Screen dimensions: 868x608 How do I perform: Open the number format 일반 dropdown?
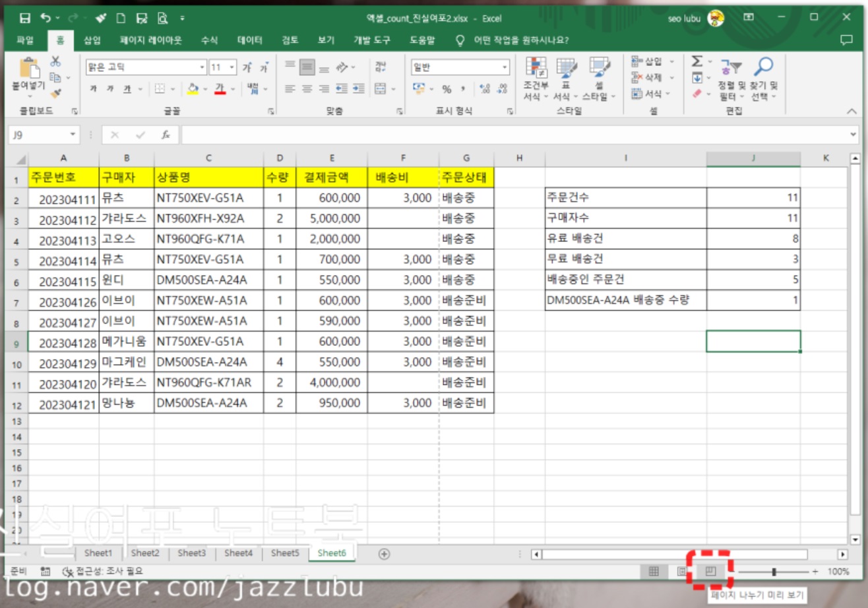click(505, 67)
